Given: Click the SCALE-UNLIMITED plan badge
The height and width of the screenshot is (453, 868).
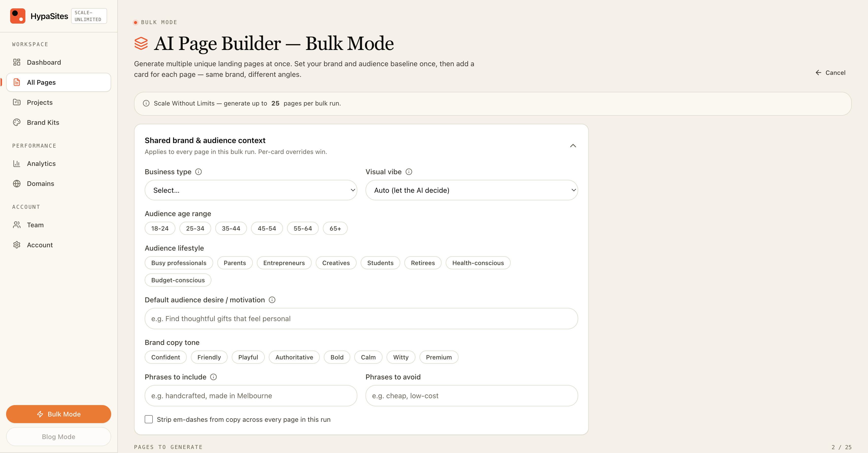Looking at the screenshot, I should coord(89,16).
